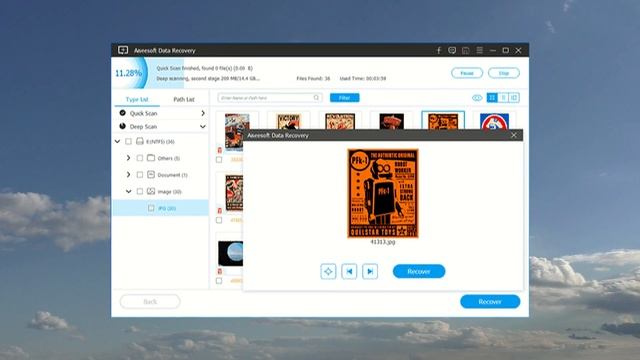Click the Back button

tap(150, 302)
